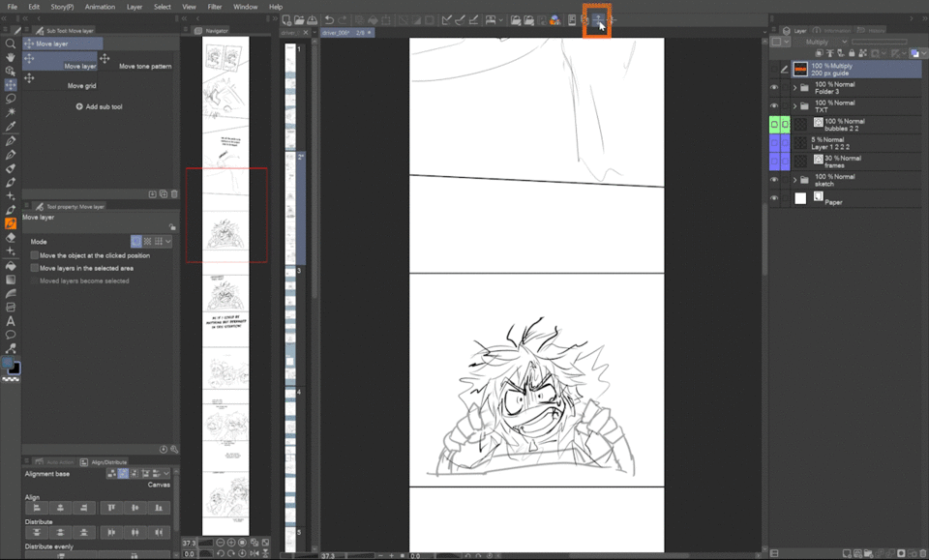Image resolution: width=929 pixels, height=560 pixels.
Task: Toggle visibility of the Folder 3 layer
Action: point(774,88)
